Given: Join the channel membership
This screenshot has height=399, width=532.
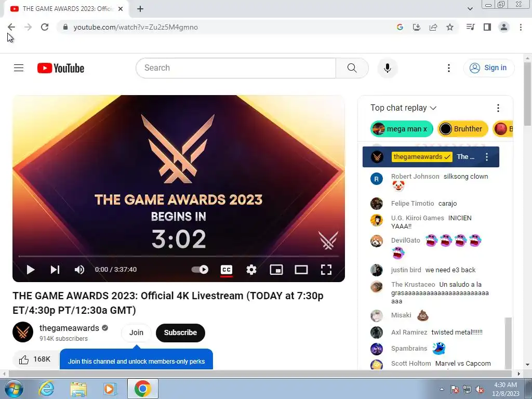Looking at the screenshot, I should [137, 332].
